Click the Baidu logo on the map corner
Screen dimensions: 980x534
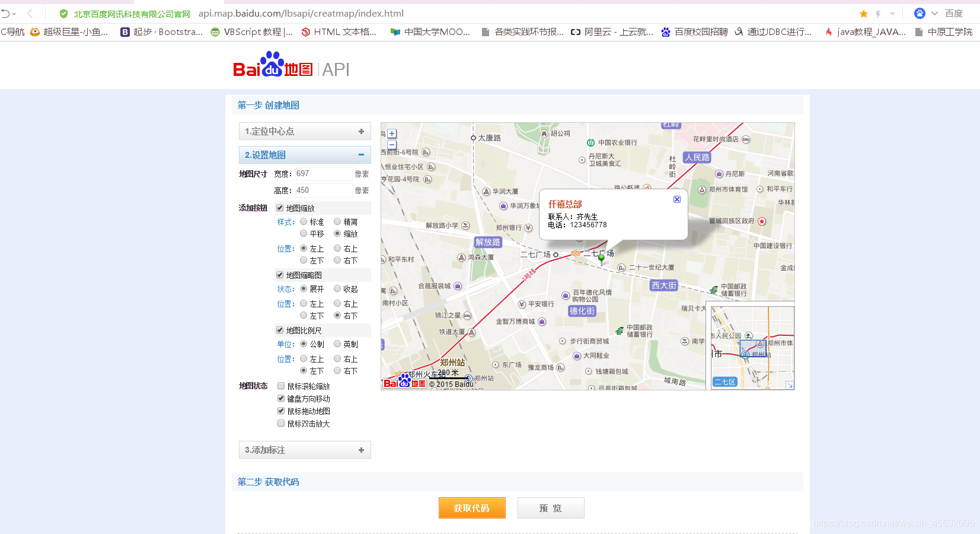coord(404,382)
